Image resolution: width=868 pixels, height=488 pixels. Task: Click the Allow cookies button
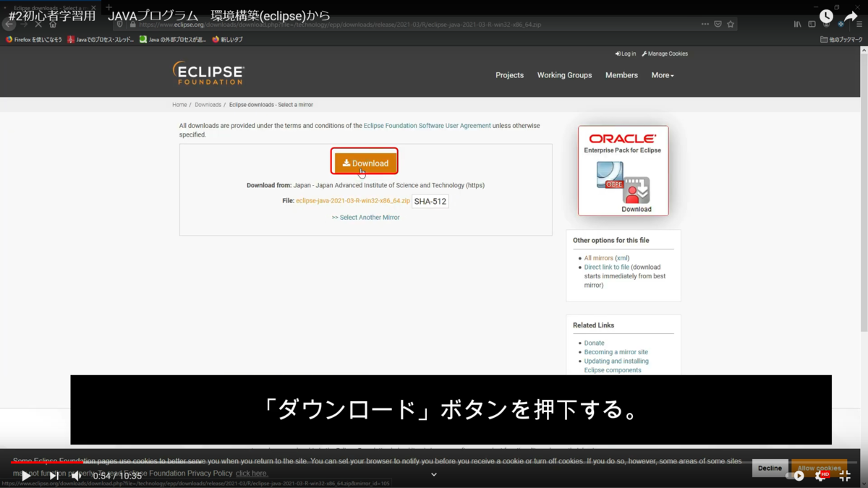coord(819,468)
